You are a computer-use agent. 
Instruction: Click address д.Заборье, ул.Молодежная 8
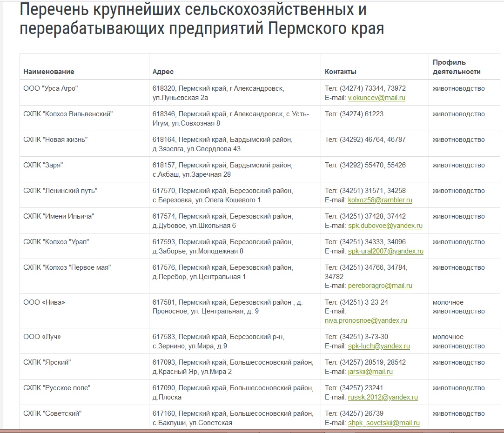pos(223,246)
